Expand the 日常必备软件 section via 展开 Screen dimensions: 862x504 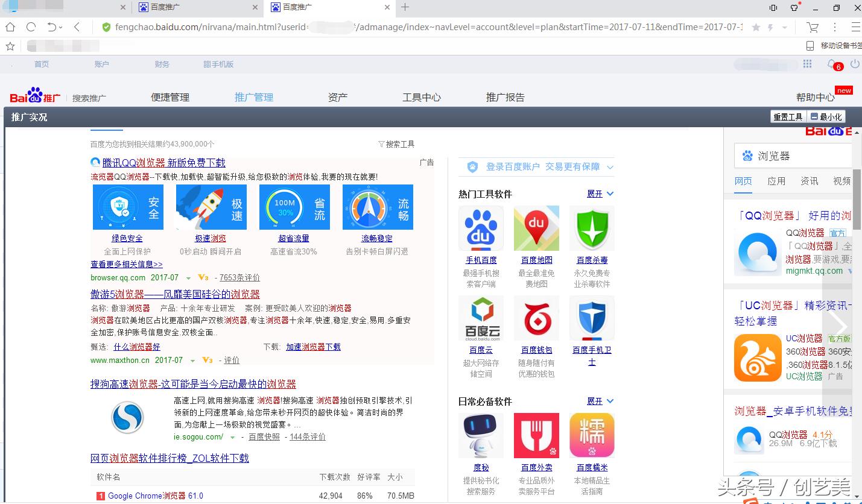[600, 401]
